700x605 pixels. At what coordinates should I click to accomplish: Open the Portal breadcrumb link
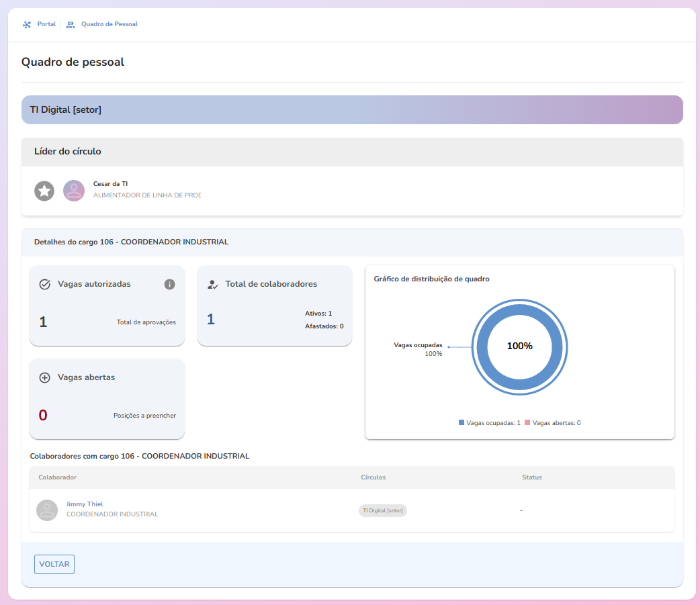[46, 24]
